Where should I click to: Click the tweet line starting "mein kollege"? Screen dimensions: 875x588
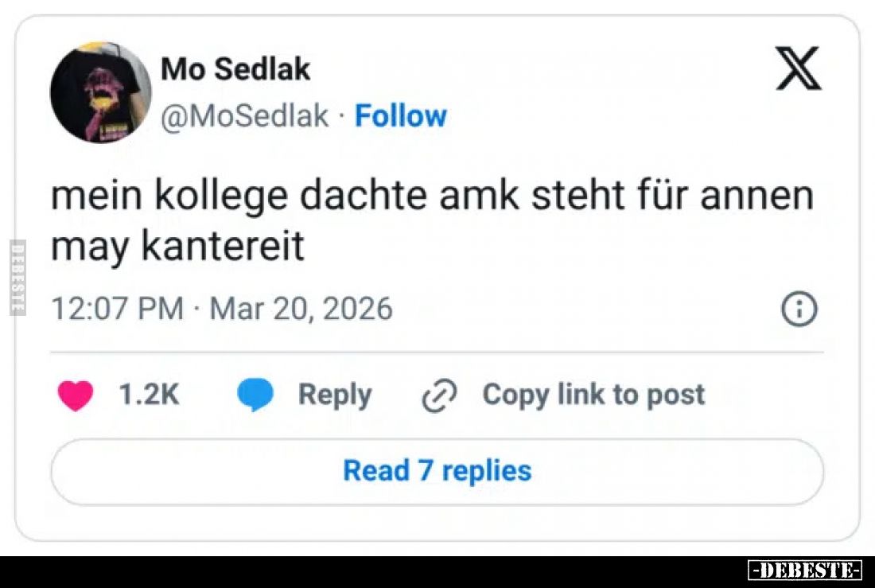tap(432, 197)
